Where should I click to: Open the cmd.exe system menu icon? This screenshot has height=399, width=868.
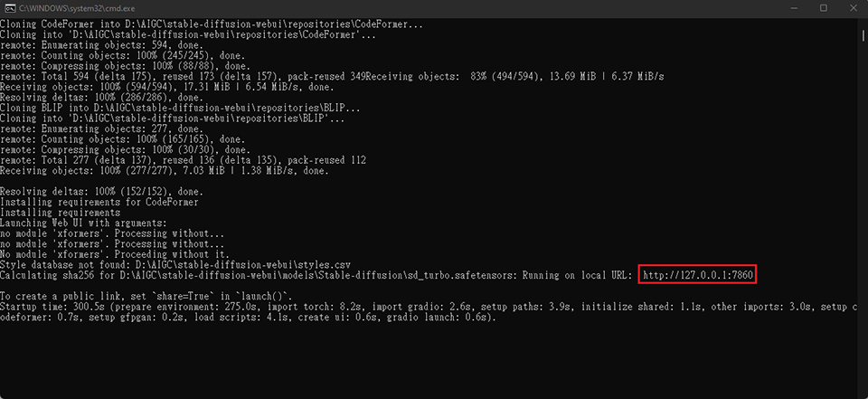click(x=9, y=7)
